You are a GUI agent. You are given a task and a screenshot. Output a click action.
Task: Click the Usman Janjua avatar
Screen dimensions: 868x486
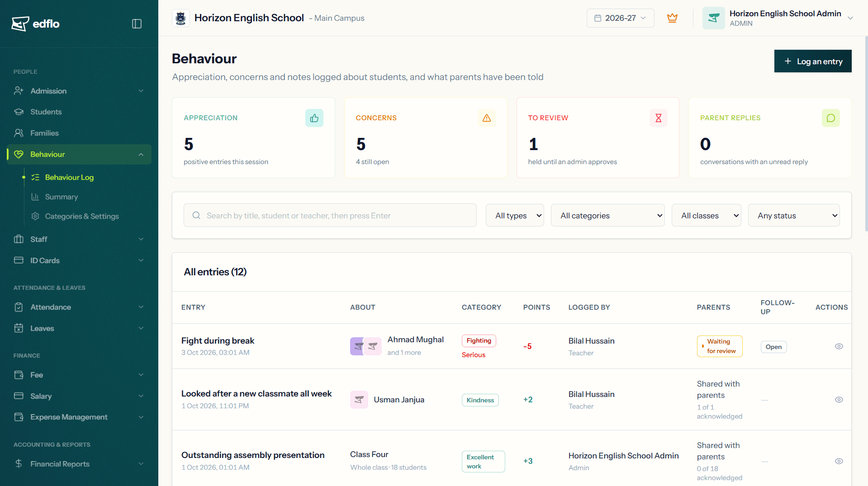coord(359,400)
